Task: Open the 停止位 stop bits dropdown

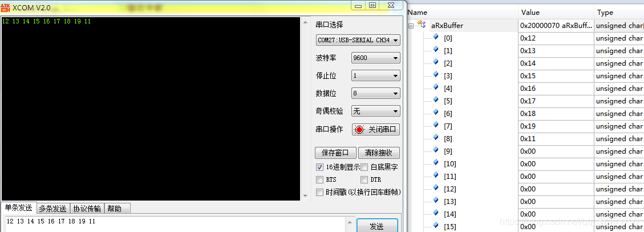Action: 376,75
